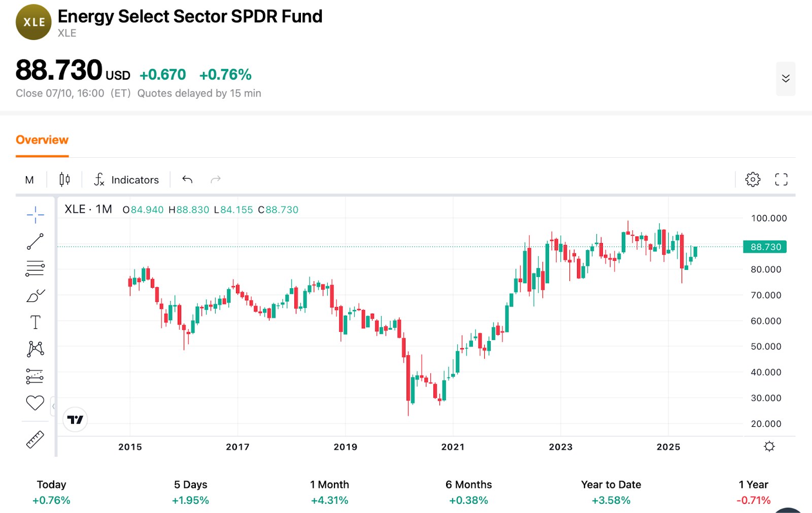This screenshot has height=513, width=812.
Task: Click the 2017 time axis label
Action: 238,447
